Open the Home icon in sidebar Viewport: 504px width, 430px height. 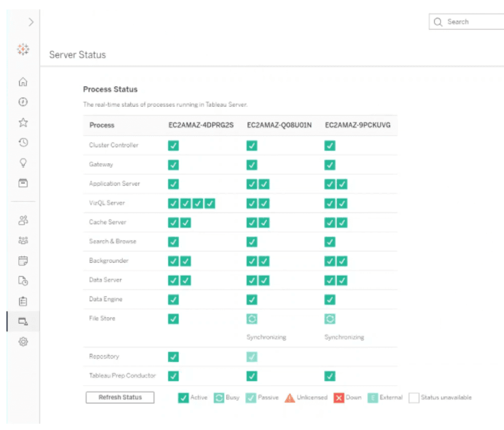pyautogui.click(x=23, y=82)
